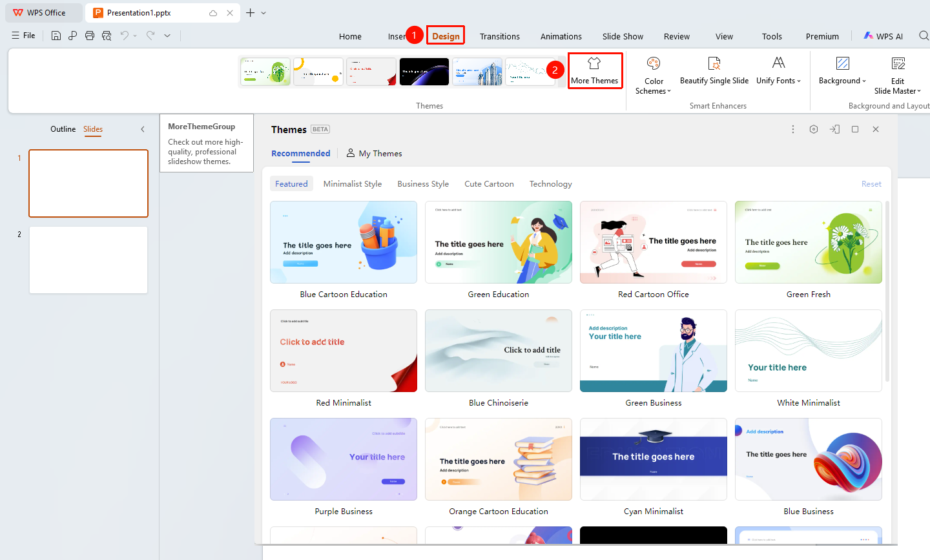Select the Cute Cartoon category
Image resolution: width=930 pixels, height=560 pixels.
(x=490, y=184)
